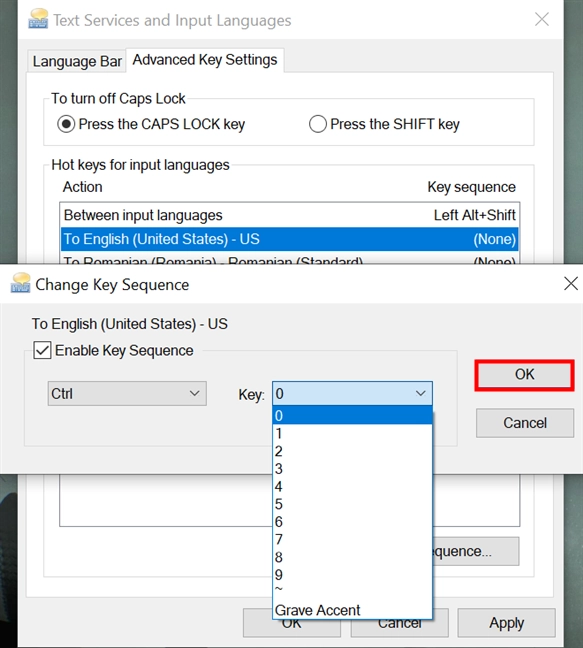Select 1 in the Key list
The image size is (583, 648).
[x=352, y=434]
